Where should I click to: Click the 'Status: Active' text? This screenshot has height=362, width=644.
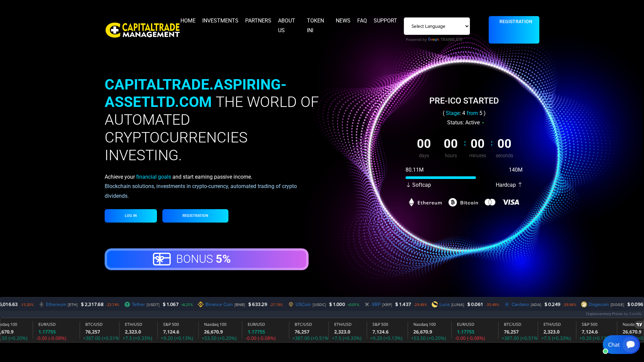(463, 123)
